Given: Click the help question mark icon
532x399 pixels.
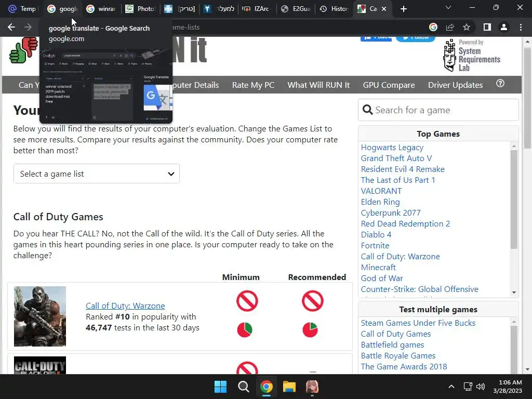Looking at the screenshot, I should pos(500,84).
